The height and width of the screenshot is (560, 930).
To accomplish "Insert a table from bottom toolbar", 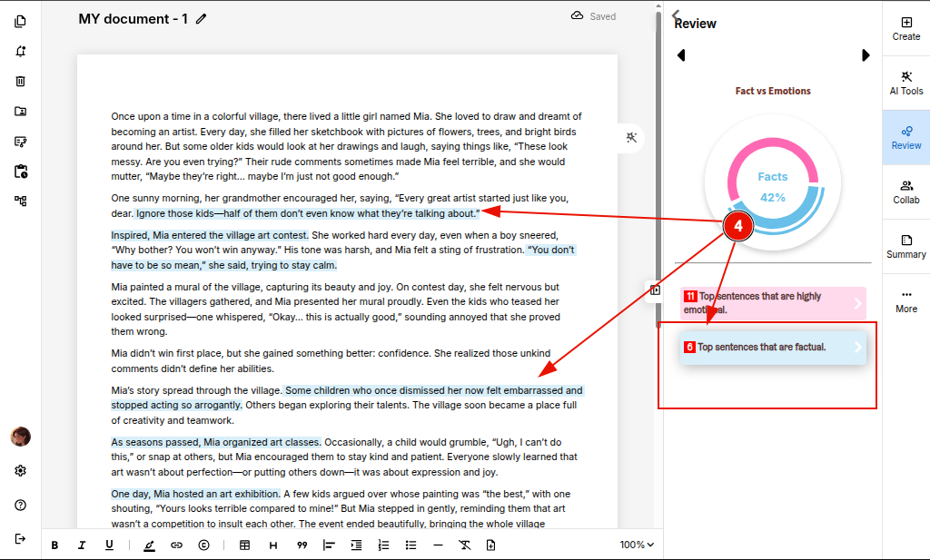I will pyautogui.click(x=244, y=545).
